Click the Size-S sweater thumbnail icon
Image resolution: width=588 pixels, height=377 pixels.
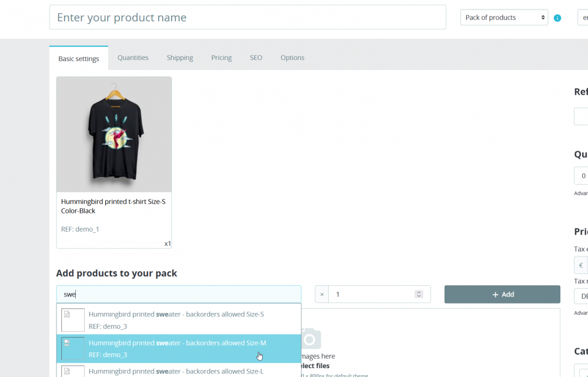click(x=73, y=320)
